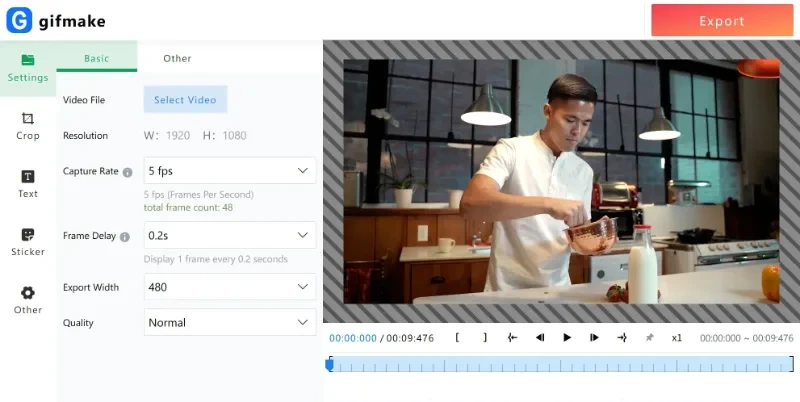Click the Capture Rate info icon
Screen dimensions: 800x402
pos(128,172)
